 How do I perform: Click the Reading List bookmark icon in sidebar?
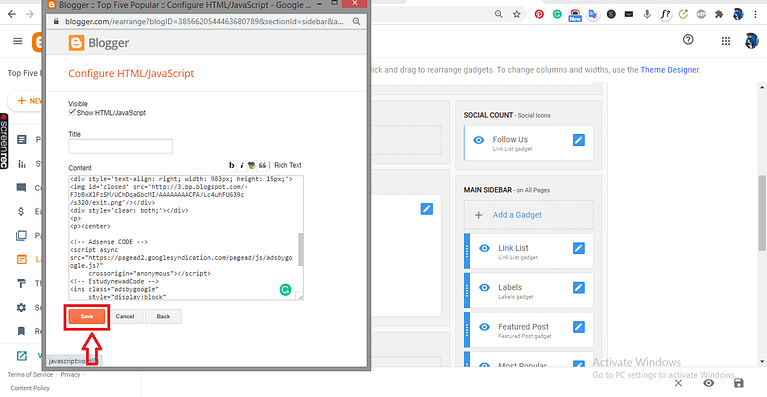point(21,331)
